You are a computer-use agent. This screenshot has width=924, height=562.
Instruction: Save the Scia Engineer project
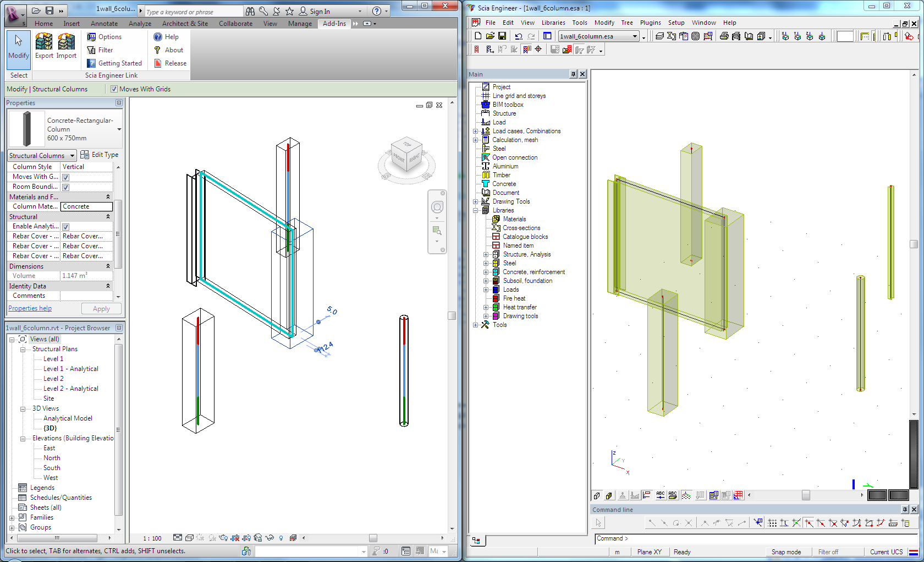point(502,36)
